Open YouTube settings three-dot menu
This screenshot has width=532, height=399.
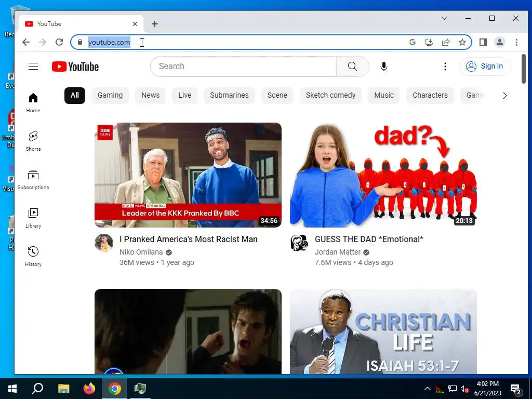[445, 66]
